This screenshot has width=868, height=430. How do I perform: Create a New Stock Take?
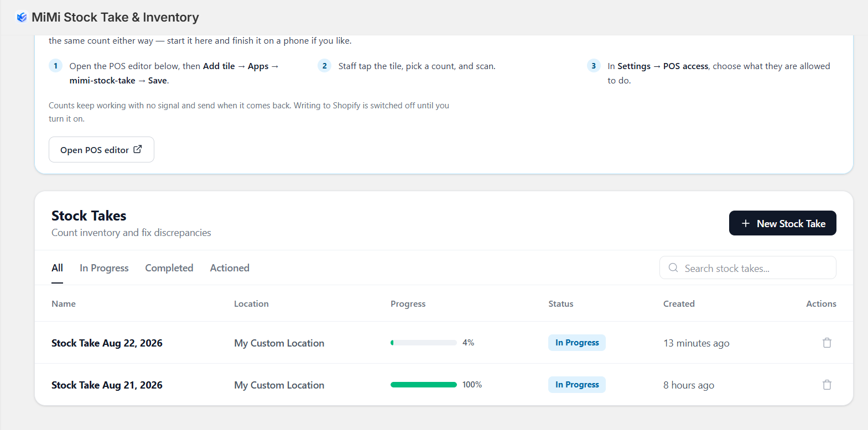pyautogui.click(x=782, y=223)
